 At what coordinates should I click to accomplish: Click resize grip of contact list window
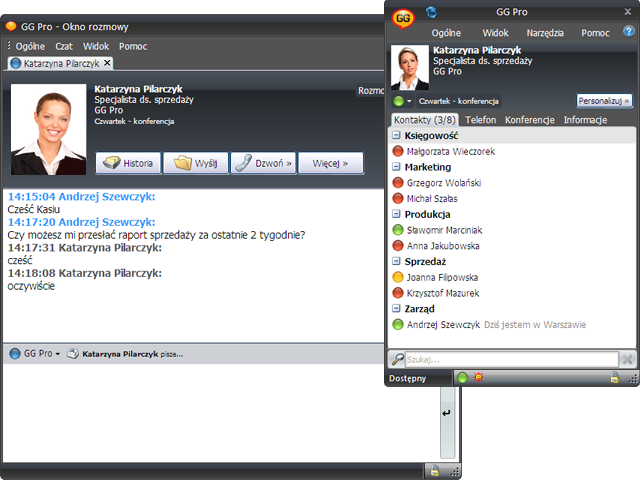[x=632, y=379]
